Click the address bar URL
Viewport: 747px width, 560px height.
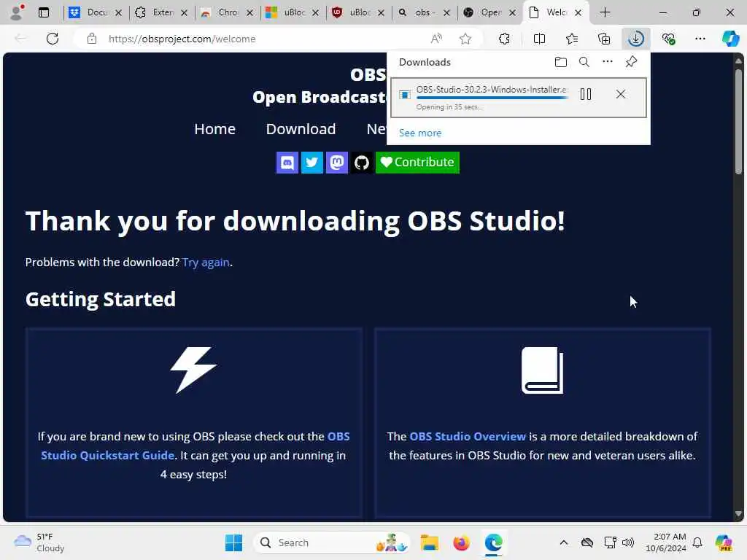point(182,39)
